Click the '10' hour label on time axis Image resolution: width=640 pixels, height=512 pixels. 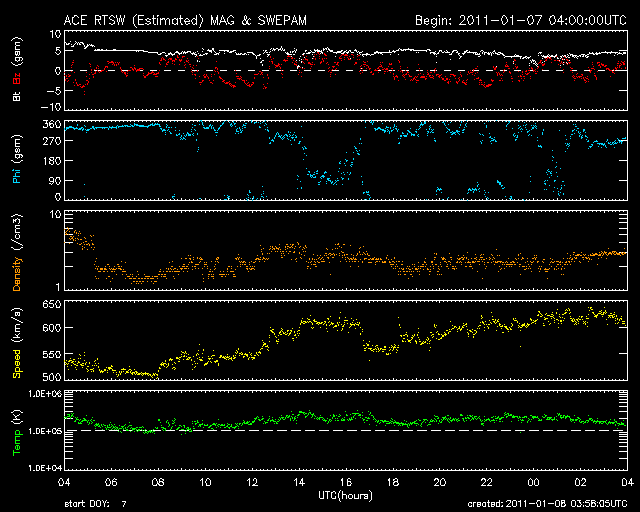205,483
